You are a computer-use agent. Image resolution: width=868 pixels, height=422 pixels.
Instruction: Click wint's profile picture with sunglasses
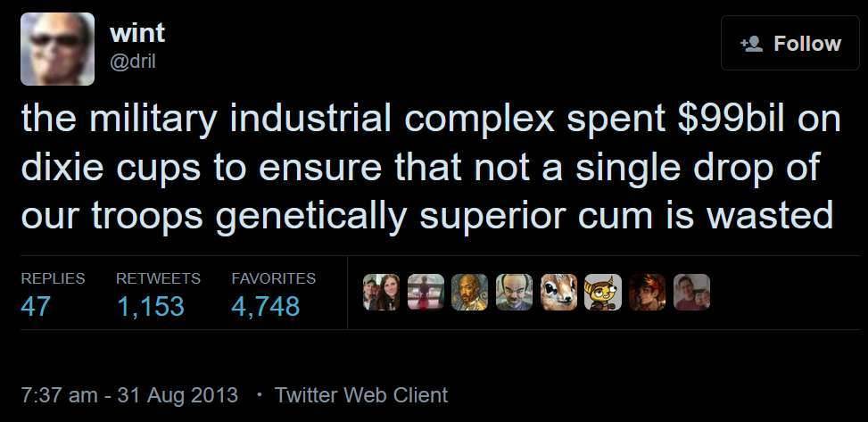(58, 49)
